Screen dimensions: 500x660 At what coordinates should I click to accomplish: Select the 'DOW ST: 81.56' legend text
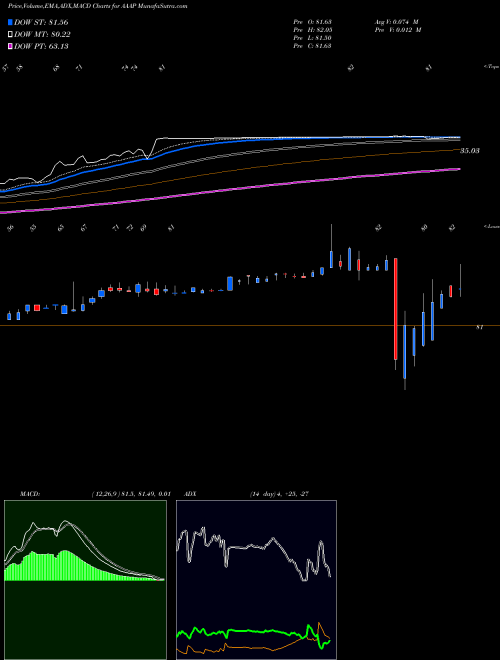(41, 22)
